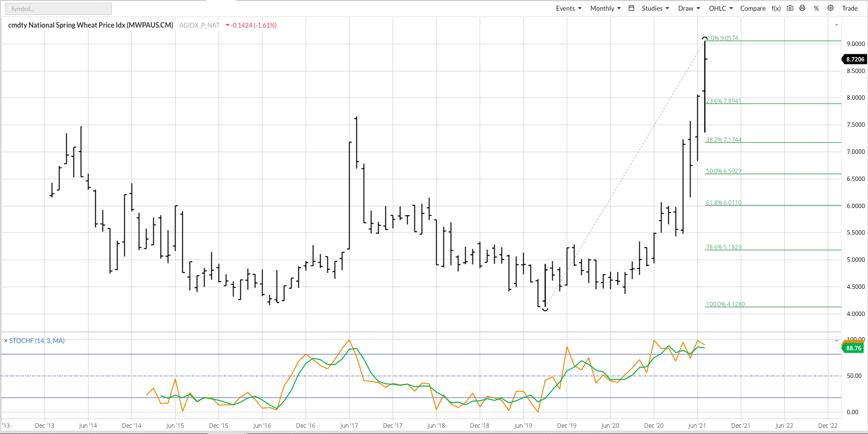868x434 pixels.
Task: Open the Studies dropdown menu
Action: coord(655,8)
